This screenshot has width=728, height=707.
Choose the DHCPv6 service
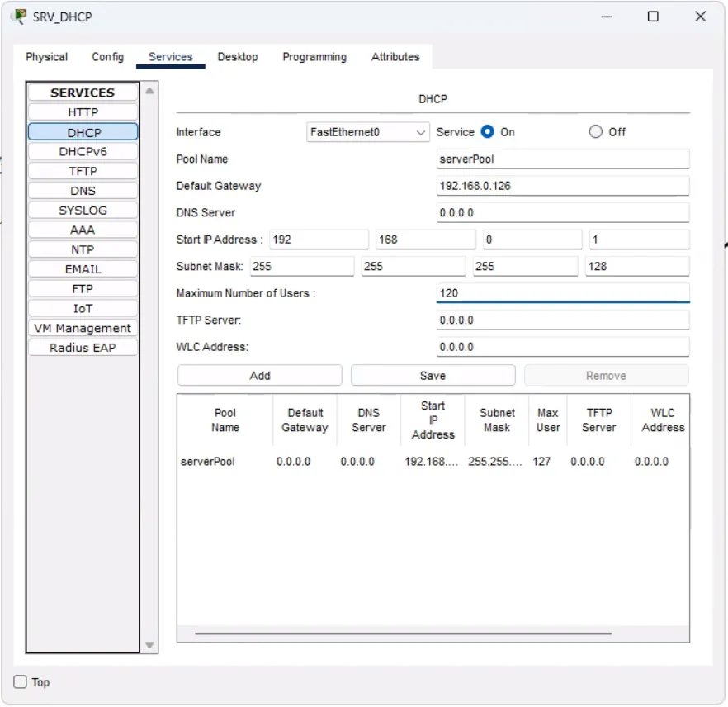pos(83,152)
